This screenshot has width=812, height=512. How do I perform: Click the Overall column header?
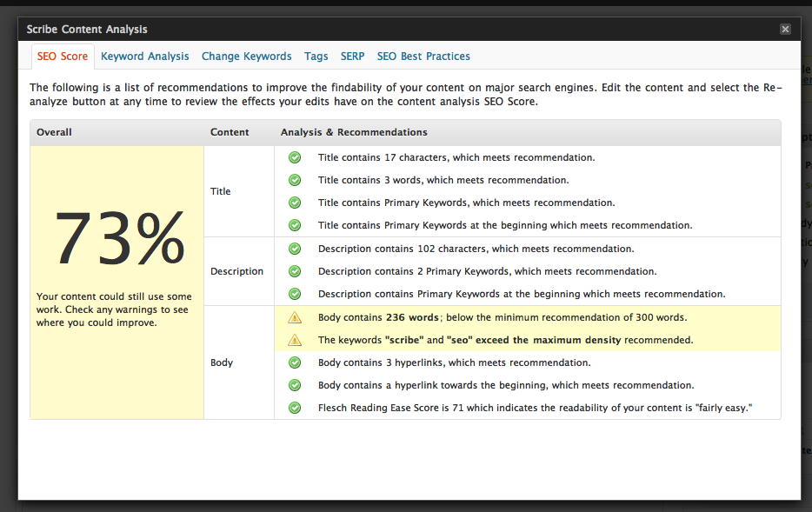coord(54,132)
